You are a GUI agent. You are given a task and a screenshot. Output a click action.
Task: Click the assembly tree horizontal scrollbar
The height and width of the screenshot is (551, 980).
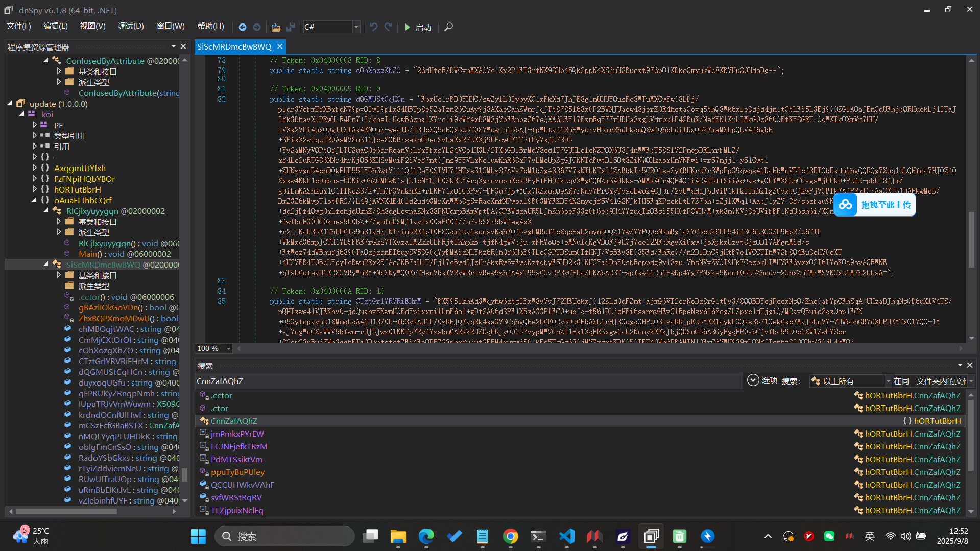(x=66, y=511)
